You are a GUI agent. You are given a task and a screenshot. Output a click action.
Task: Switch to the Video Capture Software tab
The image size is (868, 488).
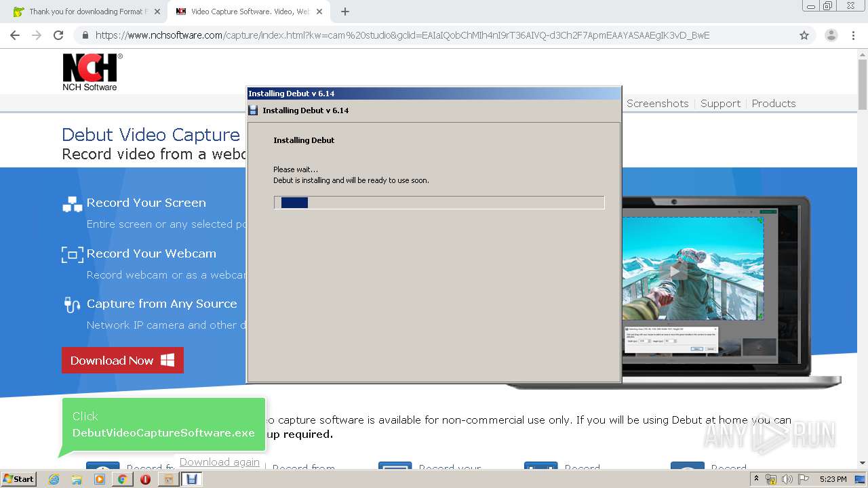tap(250, 12)
